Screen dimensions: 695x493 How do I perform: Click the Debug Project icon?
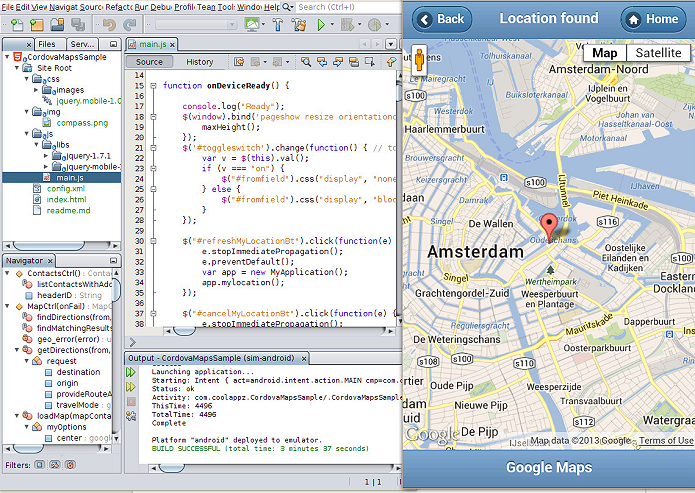coord(347,25)
